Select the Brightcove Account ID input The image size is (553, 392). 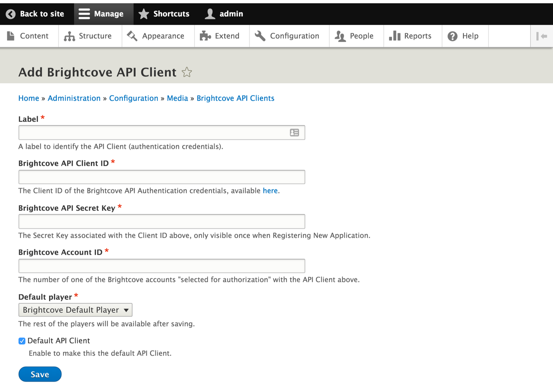161,266
